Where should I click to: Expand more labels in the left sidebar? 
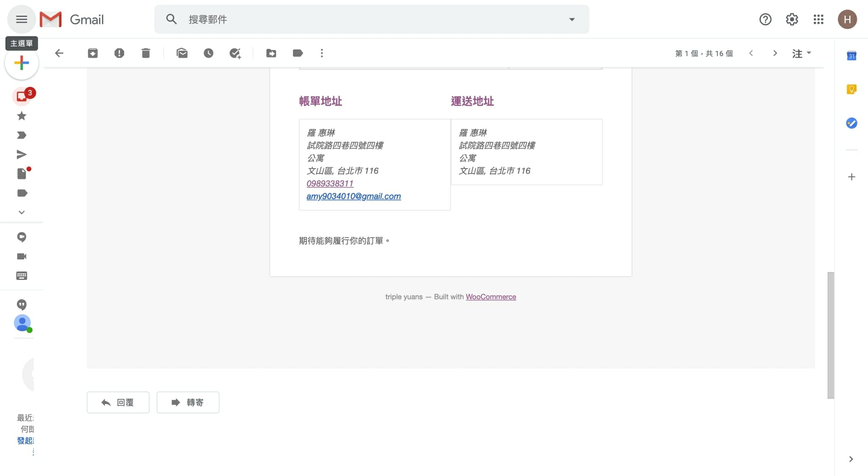(x=22, y=212)
